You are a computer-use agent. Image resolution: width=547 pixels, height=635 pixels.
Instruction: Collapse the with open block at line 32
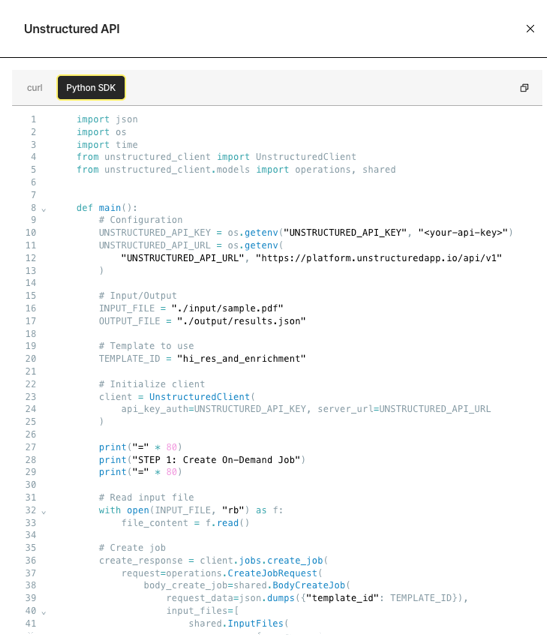coord(44,512)
